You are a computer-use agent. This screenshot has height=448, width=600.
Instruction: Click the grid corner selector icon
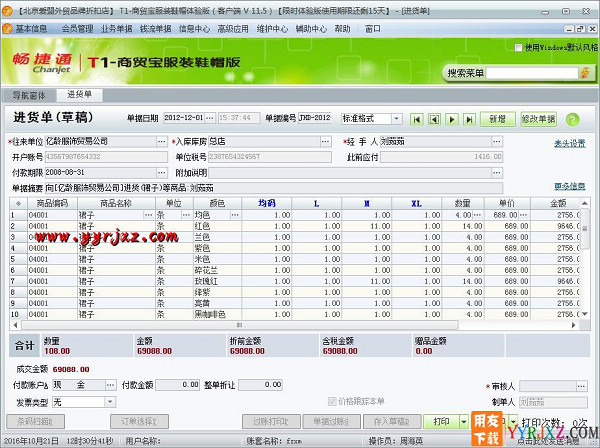click(x=18, y=203)
